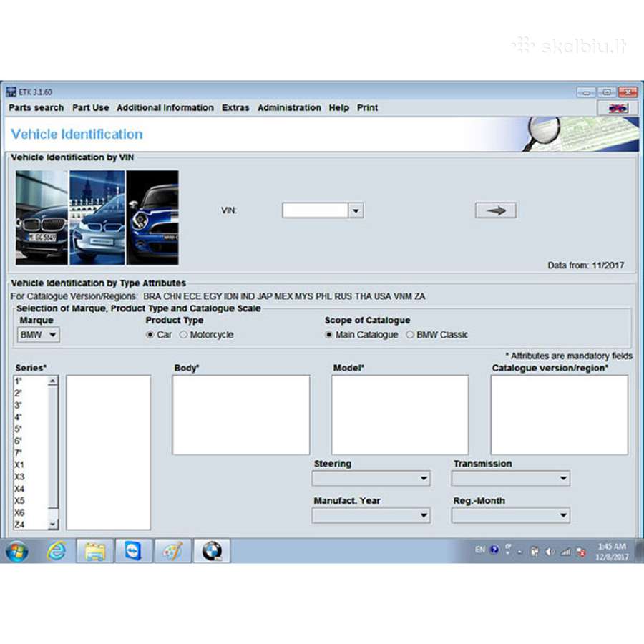This screenshot has width=644, height=644.
Task: Launch Internet Explorer from taskbar
Action: 57,551
